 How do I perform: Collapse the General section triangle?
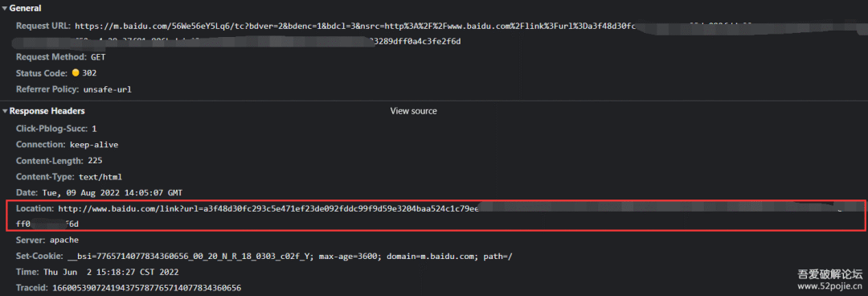pyautogui.click(x=5, y=8)
